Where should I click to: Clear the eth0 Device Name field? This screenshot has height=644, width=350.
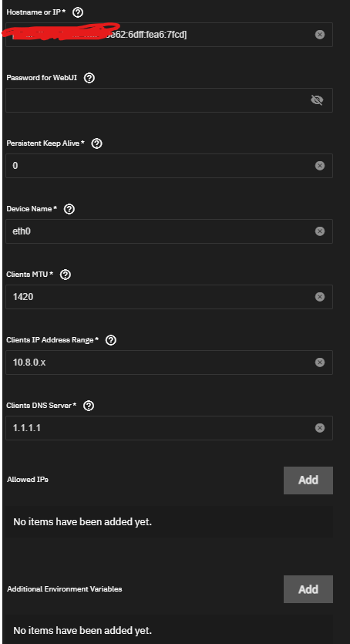pos(320,231)
